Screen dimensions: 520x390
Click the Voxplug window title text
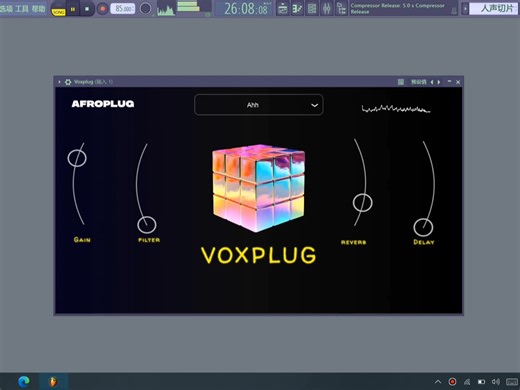(93, 82)
